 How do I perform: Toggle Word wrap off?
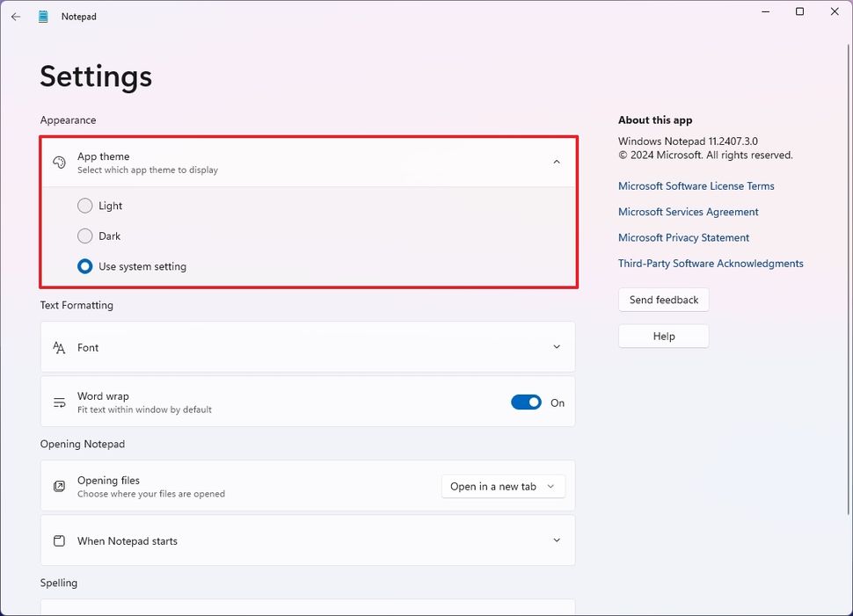[x=526, y=402]
